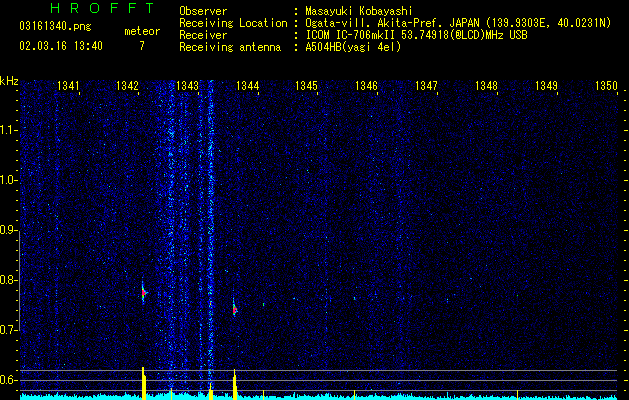Click the 0.6 frequency axis label
The height and width of the screenshot is (400, 629).
[8, 380]
